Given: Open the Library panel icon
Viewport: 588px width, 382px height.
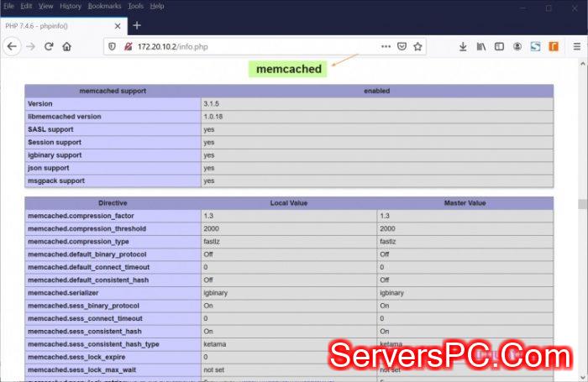Looking at the screenshot, I should (x=481, y=46).
